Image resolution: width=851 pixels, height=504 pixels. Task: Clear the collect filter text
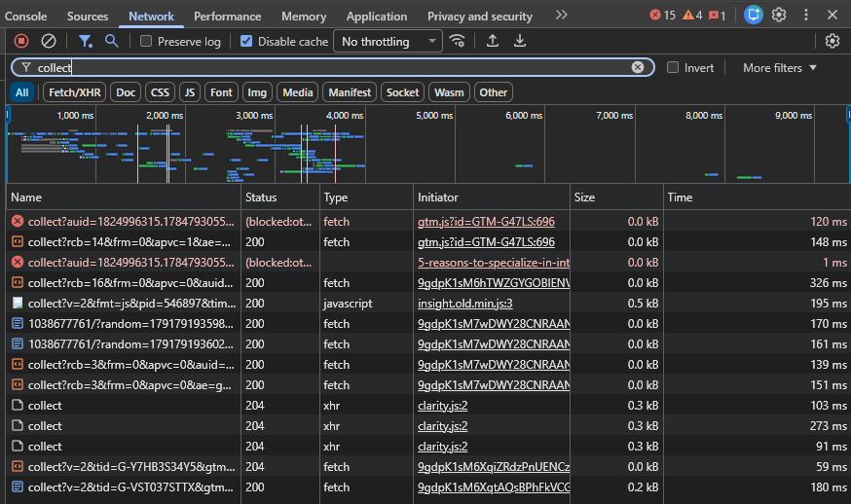click(x=638, y=67)
